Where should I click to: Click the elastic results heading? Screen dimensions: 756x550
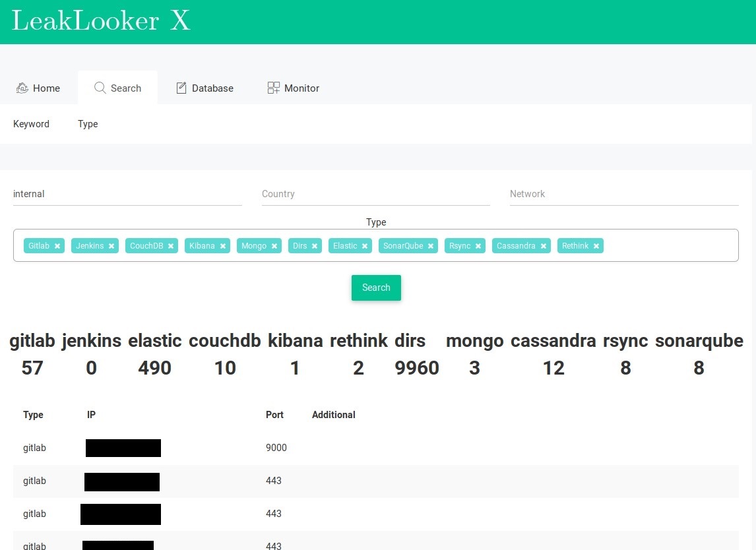click(155, 341)
